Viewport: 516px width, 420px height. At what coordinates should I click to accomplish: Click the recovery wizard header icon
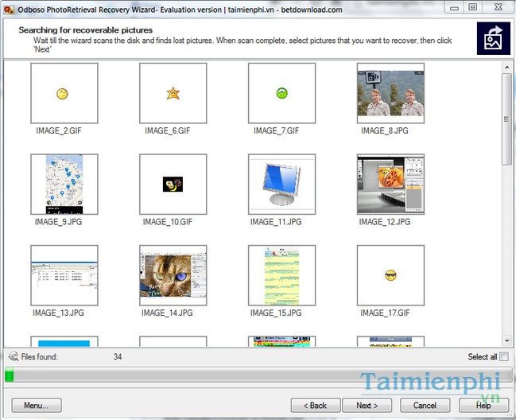[x=493, y=39]
